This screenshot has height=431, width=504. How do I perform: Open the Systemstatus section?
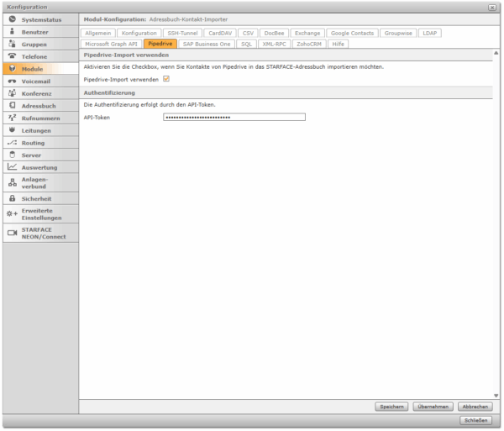click(41, 19)
